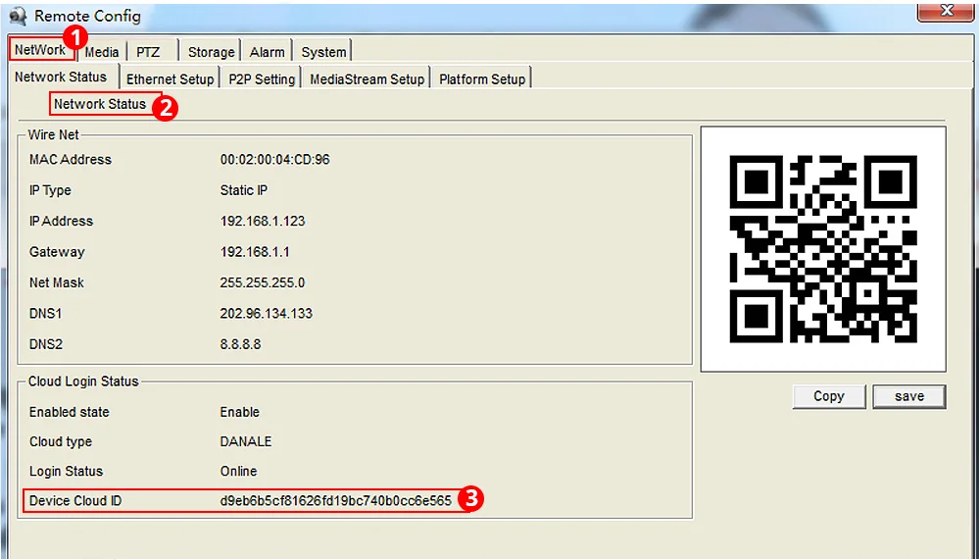The image size is (980, 560).
Task: Click the Static IP type value
Action: [x=244, y=190]
